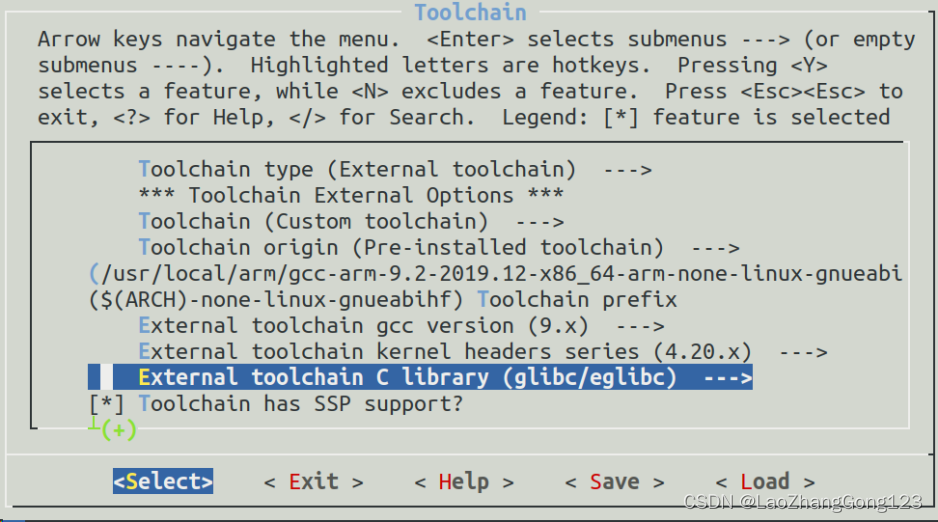The height and width of the screenshot is (522, 938).
Task: Click the Toolchain menu title
Action: 470,13
